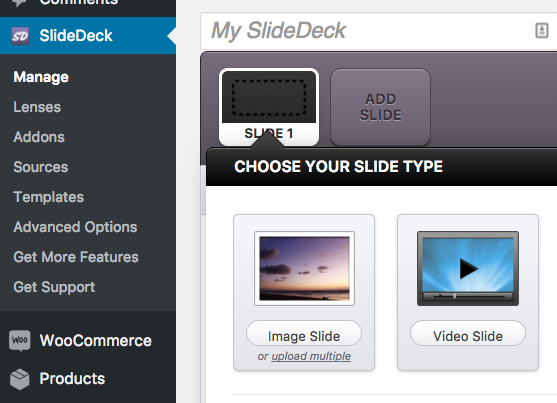Viewport: 557px width, 403px height.
Task: Click the icon beside the title field
Action: tap(542, 31)
